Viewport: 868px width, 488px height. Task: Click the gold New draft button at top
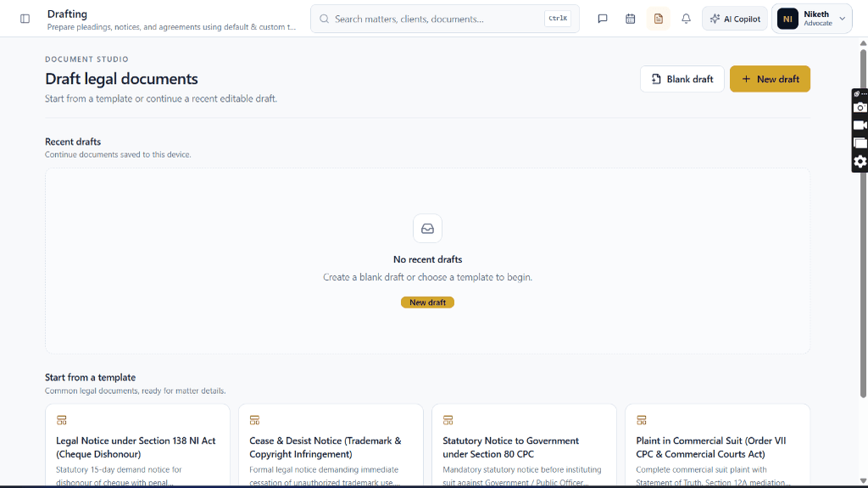(770, 79)
